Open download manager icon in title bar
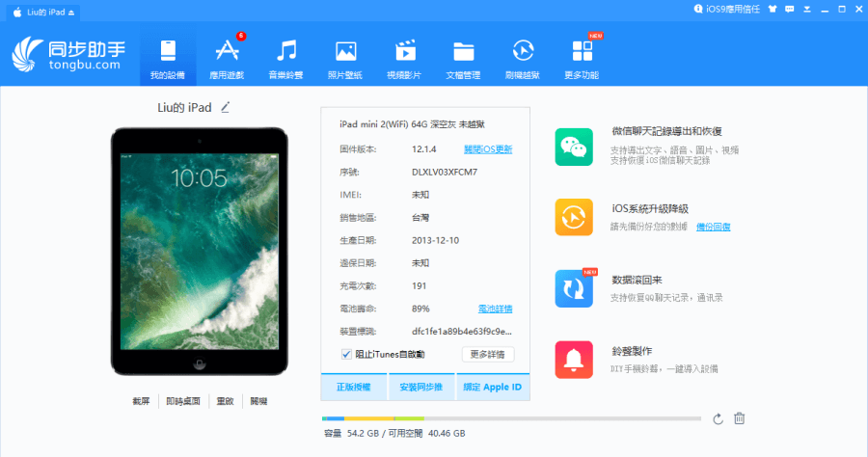The height and width of the screenshot is (457, 868). (807, 10)
